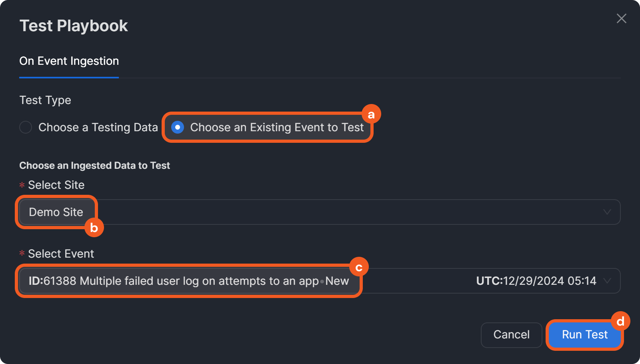This screenshot has width=640, height=364.
Task: Click the Select Site field label
Action: point(56,185)
